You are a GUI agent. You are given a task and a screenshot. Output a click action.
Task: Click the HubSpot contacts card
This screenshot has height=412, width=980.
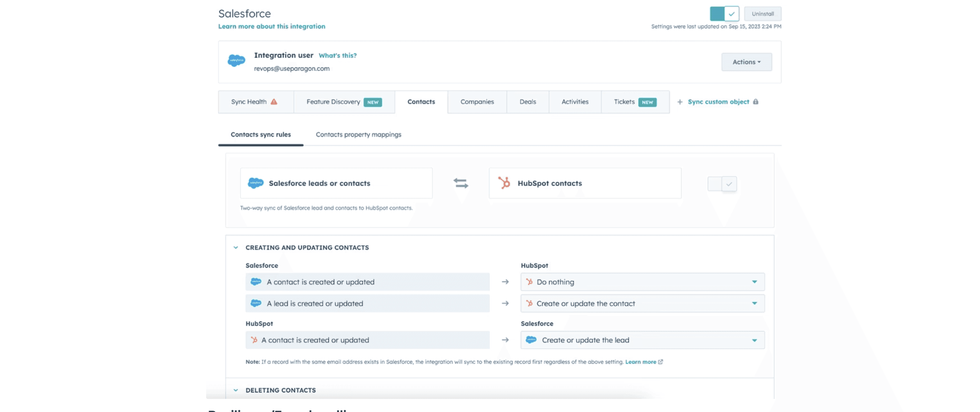(x=585, y=183)
